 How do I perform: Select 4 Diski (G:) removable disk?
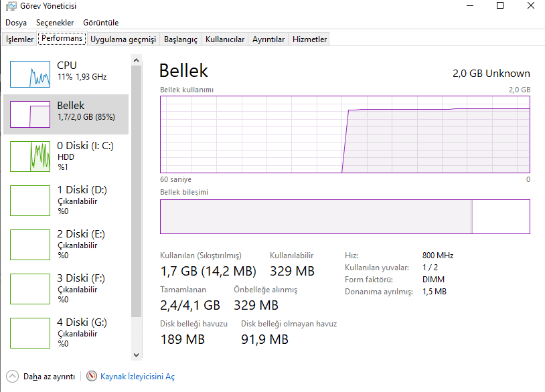(x=30, y=333)
